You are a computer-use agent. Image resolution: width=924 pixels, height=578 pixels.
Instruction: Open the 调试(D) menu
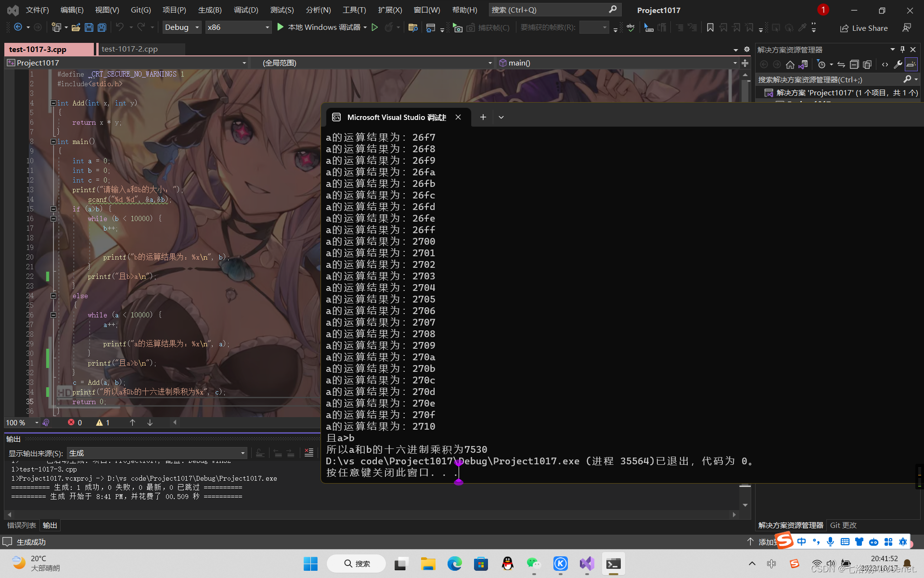click(x=245, y=10)
